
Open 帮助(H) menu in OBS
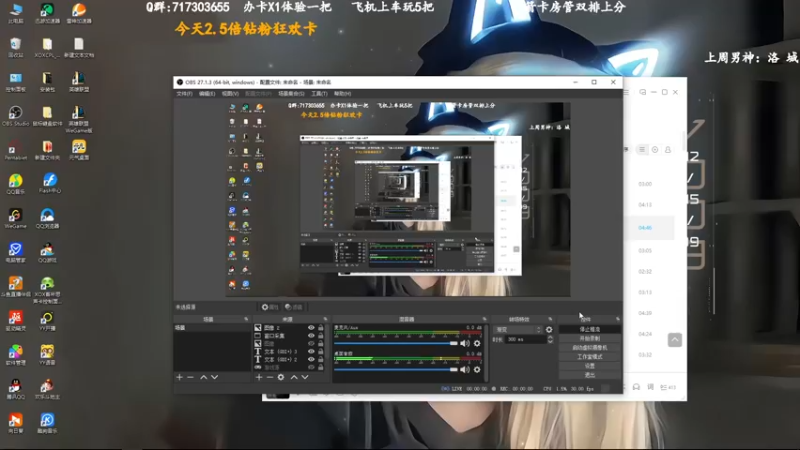[342, 94]
